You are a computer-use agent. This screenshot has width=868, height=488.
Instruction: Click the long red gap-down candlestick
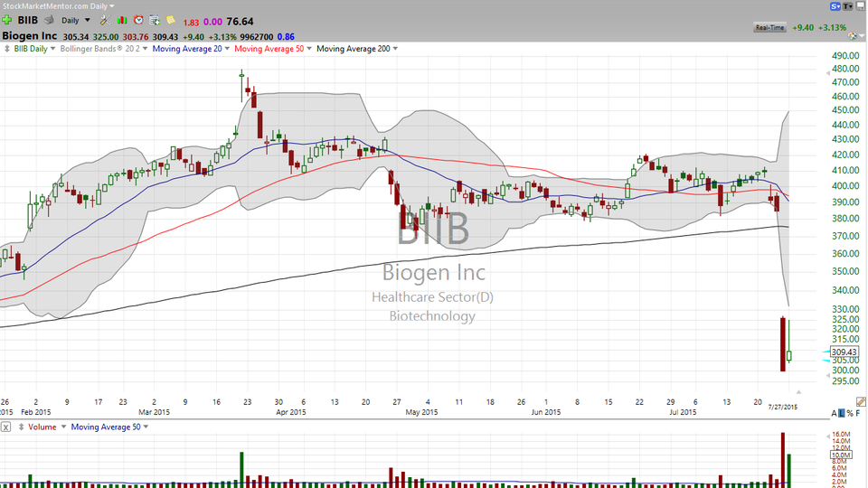click(783, 343)
